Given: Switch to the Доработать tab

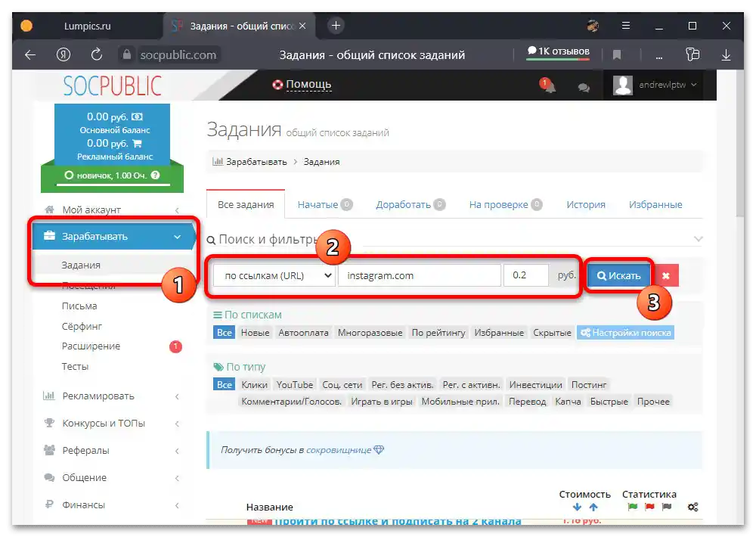Looking at the screenshot, I should click(411, 204).
